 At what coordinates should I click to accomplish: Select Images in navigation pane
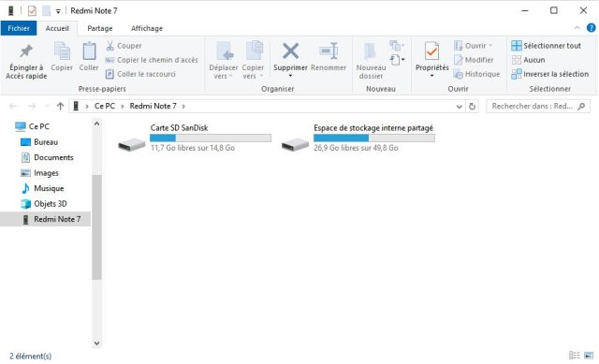click(x=39, y=173)
